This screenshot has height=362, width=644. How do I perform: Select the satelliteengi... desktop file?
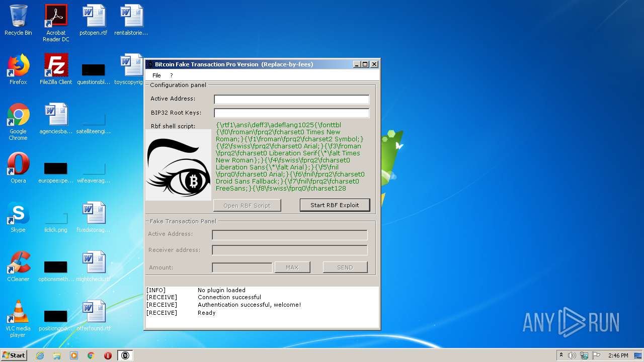point(94,123)
